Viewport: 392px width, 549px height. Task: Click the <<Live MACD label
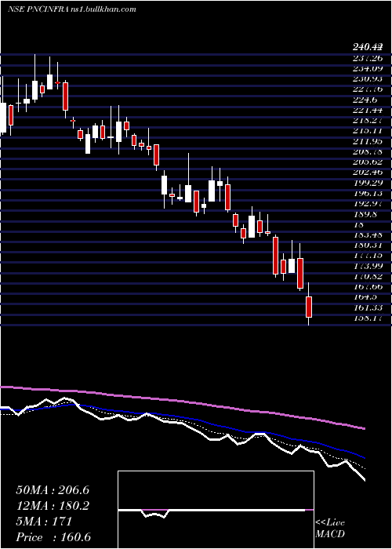330,529
